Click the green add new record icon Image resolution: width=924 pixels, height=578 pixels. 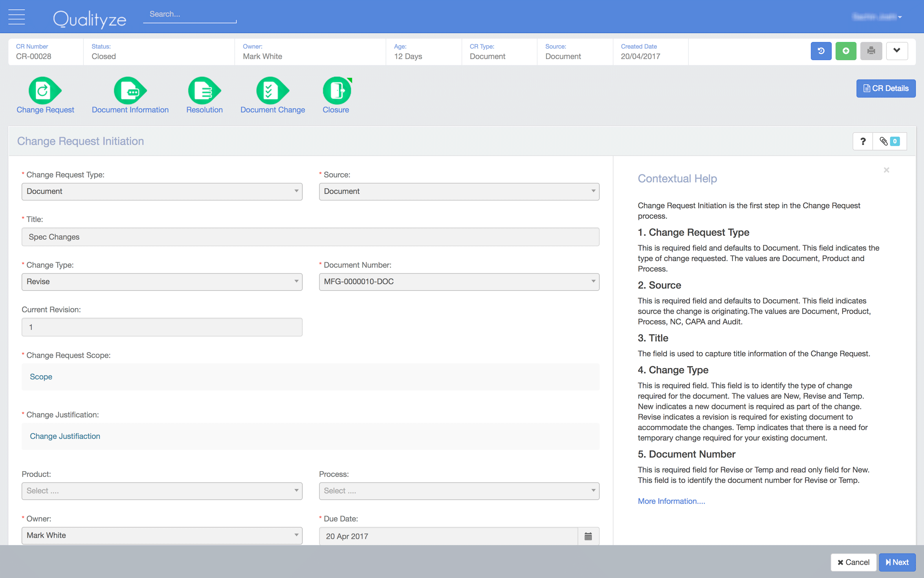click(x=846, y=51)
